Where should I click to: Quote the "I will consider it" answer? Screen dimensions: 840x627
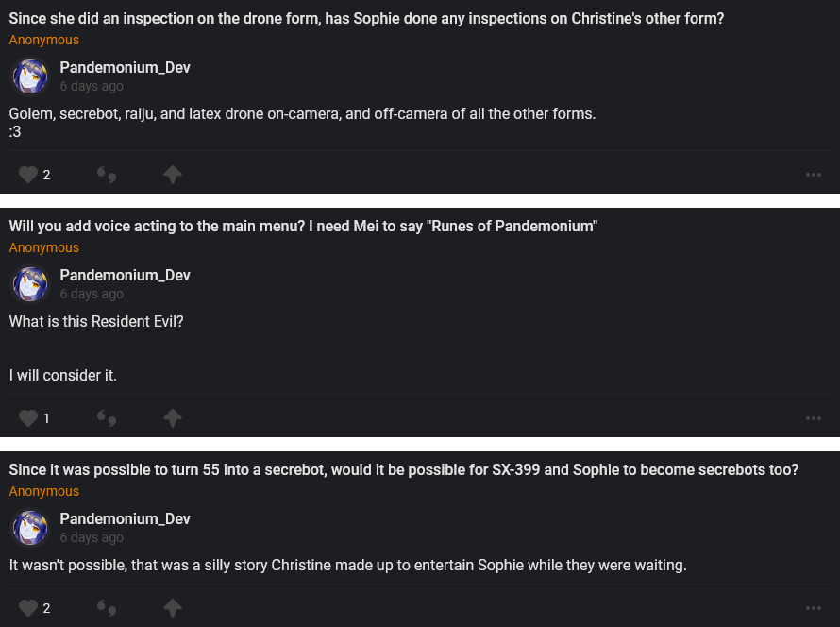coord(107,418)
